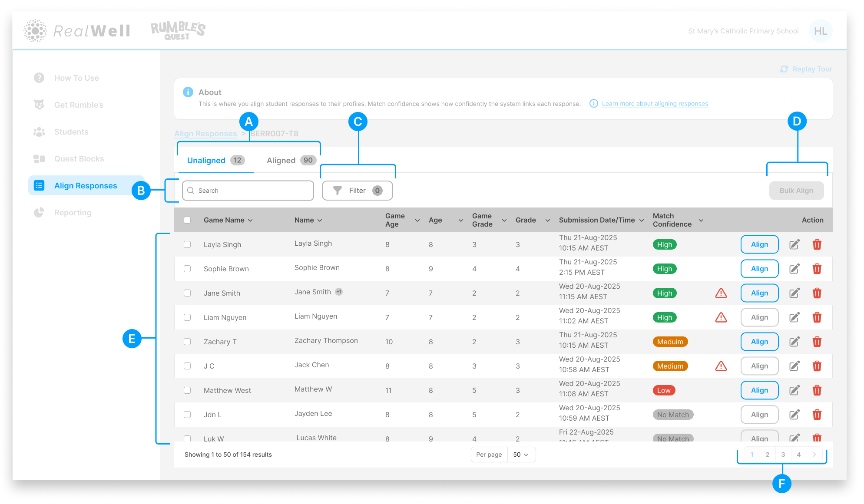Viewport: 864px width, 504px height.
Task: Open the Learn more about aligning responses link
Action: [654, 103]
